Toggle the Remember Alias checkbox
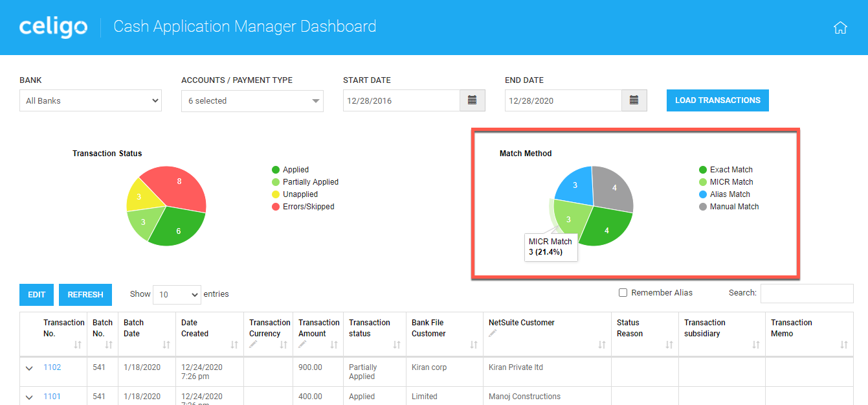The image size is (868, 405). click(x=623, y=293)
